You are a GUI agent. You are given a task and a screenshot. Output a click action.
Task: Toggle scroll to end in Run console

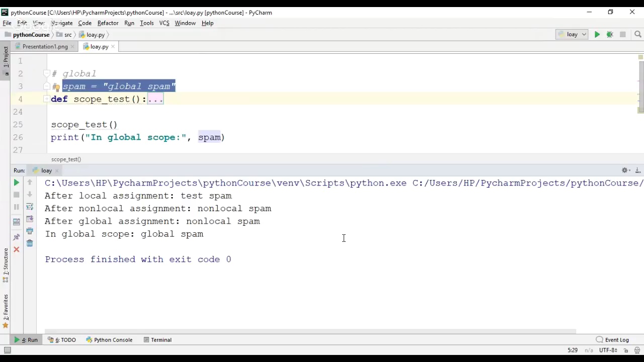pyautogui.click(x=30, y=219)
